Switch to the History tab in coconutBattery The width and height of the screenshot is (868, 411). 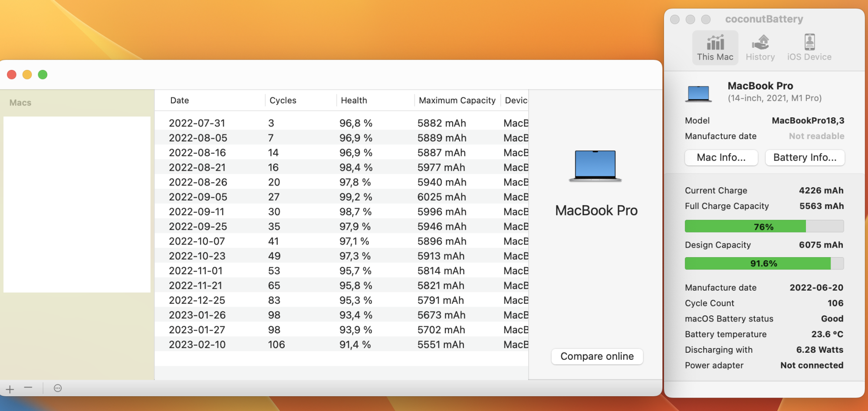(760, 48)
